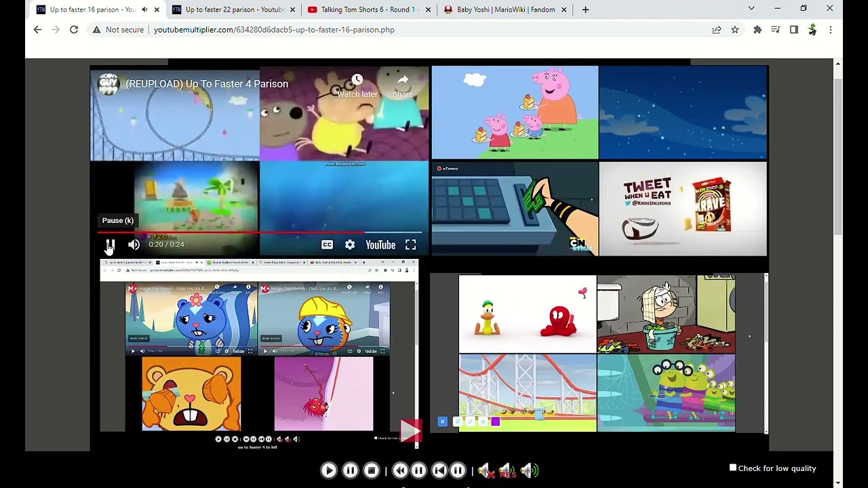Screen dimensions: 868x488
Task: Click the channel avatar on the video
Action: tap(109, 83)
